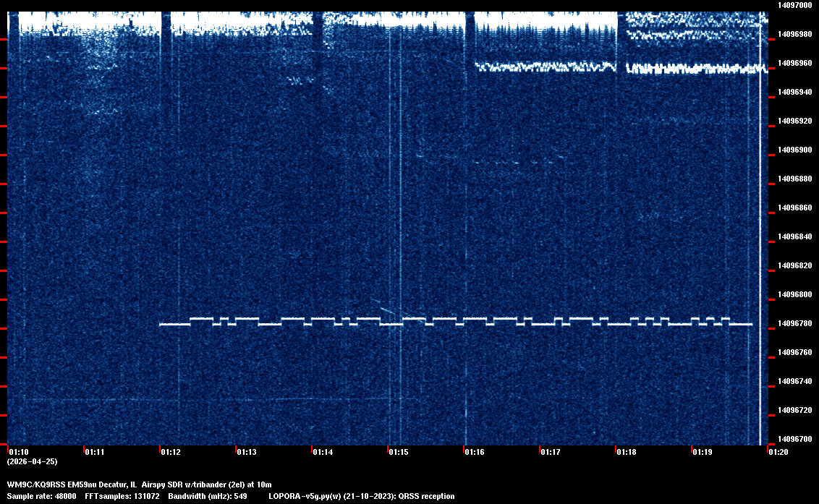Click the LOPORA-v5g.py QRSS reception text
The image size is (819, 504).
(x=362, y=496)
